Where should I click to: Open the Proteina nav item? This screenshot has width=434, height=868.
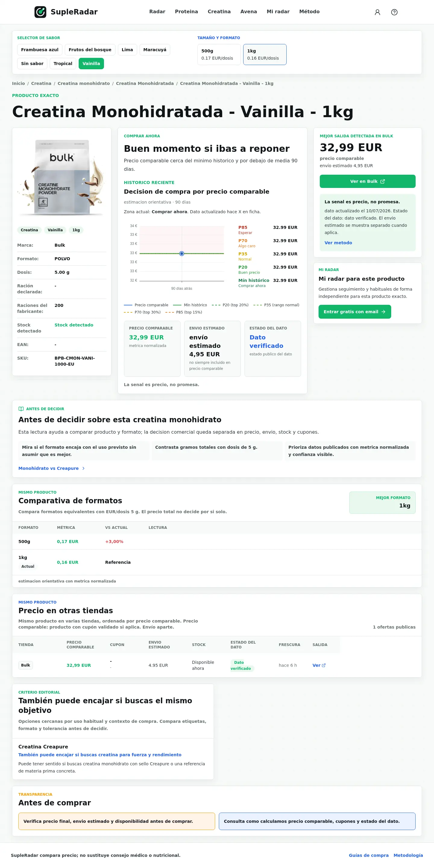[187, 11]
